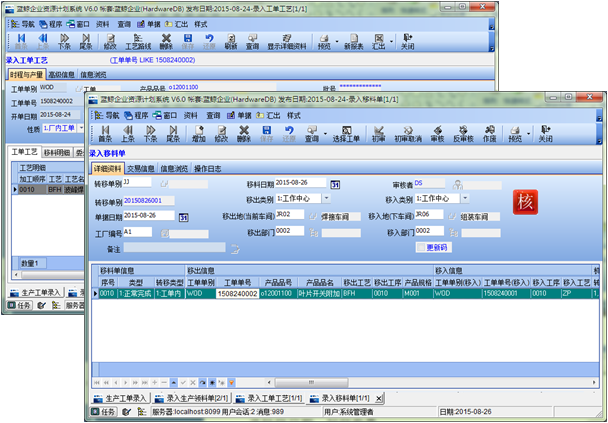Click 初审 preliminary review icon
The image size is (608, 423).
378,134
